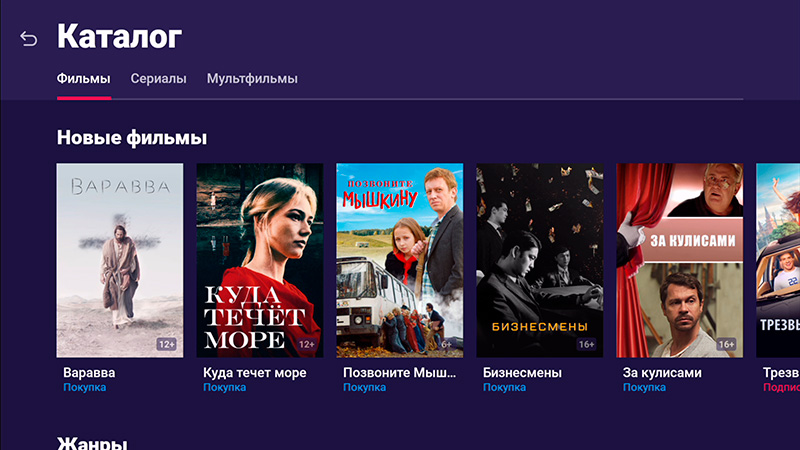
Task: Open the Мультфильмы tab
Action: [252, 79]
